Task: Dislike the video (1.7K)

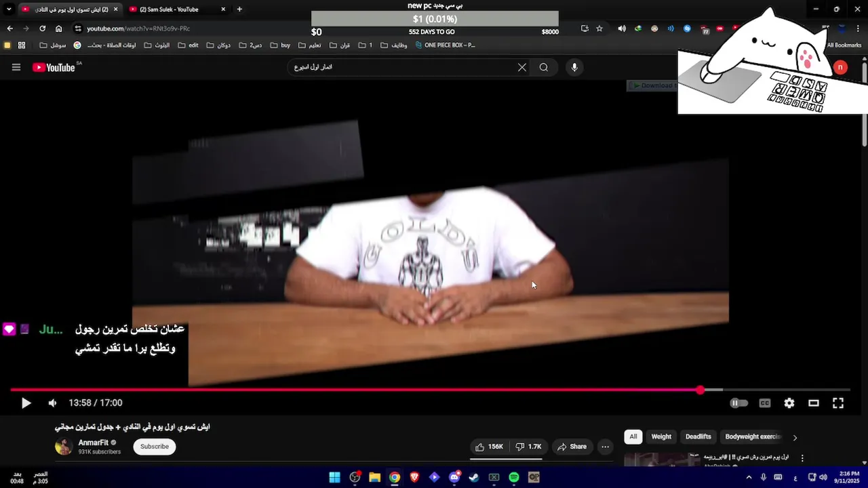Action: 528,447
